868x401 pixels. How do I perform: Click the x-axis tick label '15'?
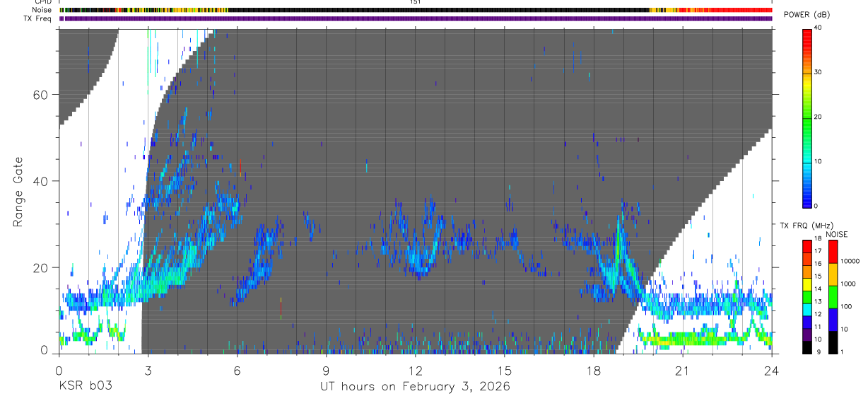point(504,370)
